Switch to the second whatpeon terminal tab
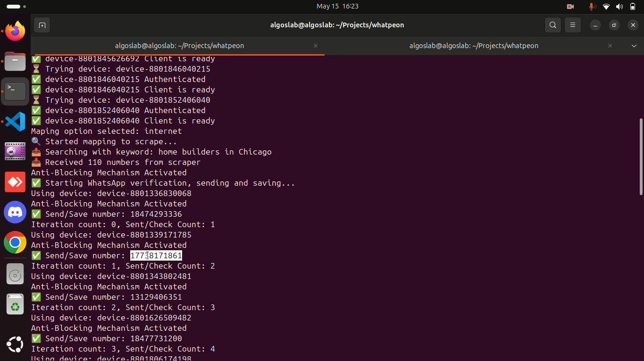Viewport: 644px width, 361px height. pos(474,46)
